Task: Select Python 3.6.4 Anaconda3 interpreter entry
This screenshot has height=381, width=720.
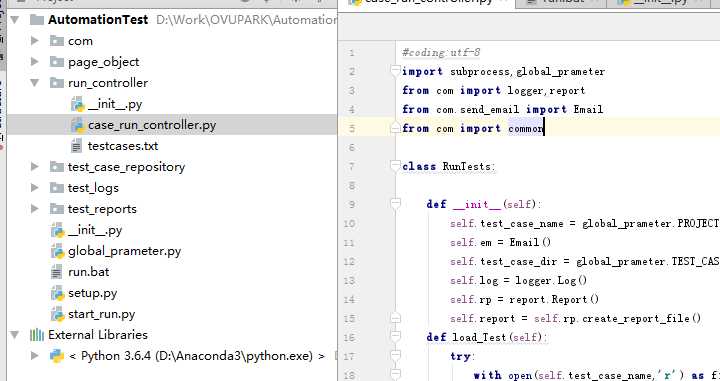Action: [x=197, y=356]
